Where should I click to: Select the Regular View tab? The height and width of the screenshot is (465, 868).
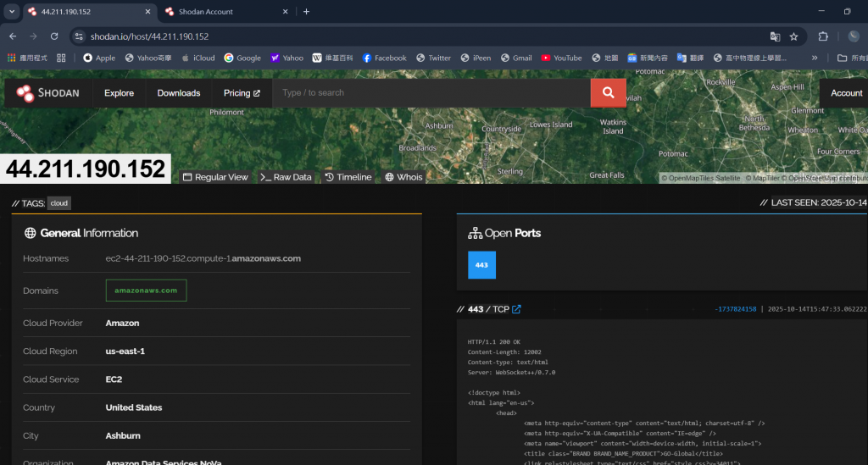[x=215, y=177]
